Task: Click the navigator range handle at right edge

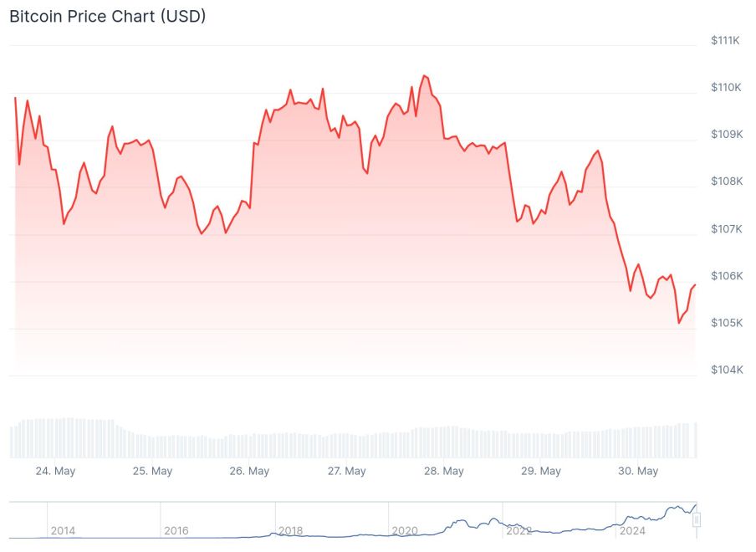Action: (x=697, y=520)
